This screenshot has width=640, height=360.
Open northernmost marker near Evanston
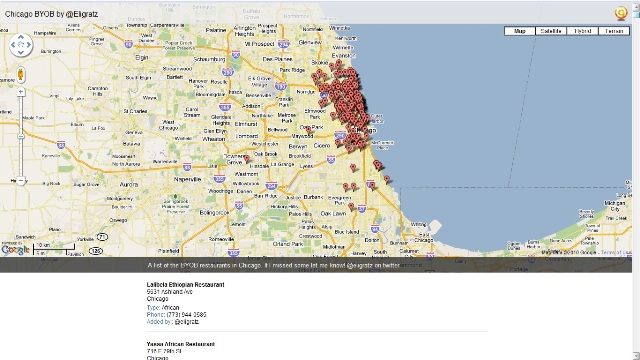click(339, 63)
